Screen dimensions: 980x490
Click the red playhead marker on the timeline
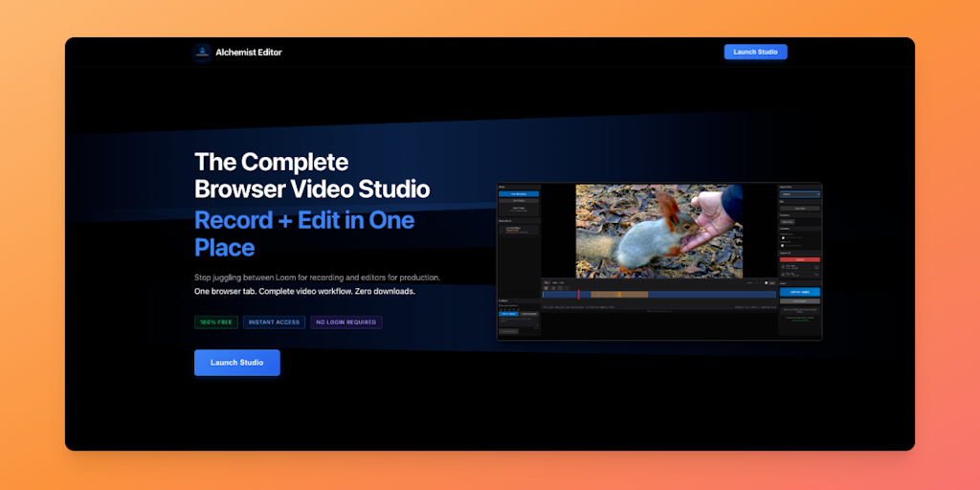(x=578, y=294)
